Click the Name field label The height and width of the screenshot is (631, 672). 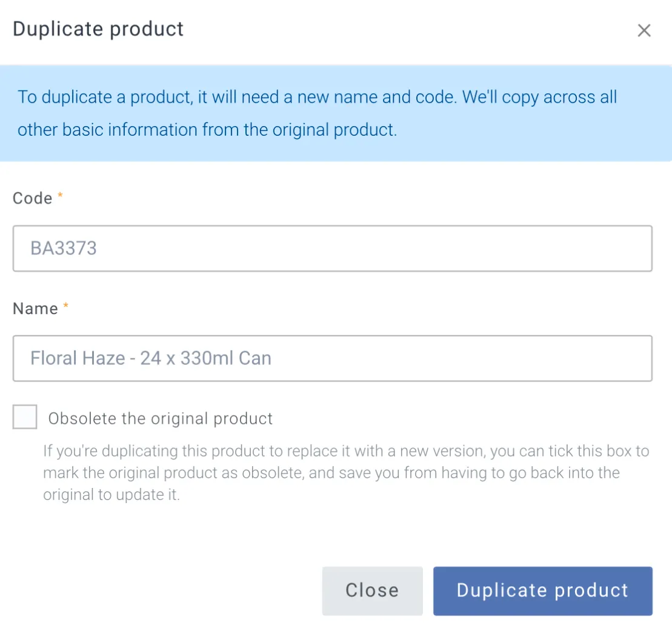[x=35, y=309]
